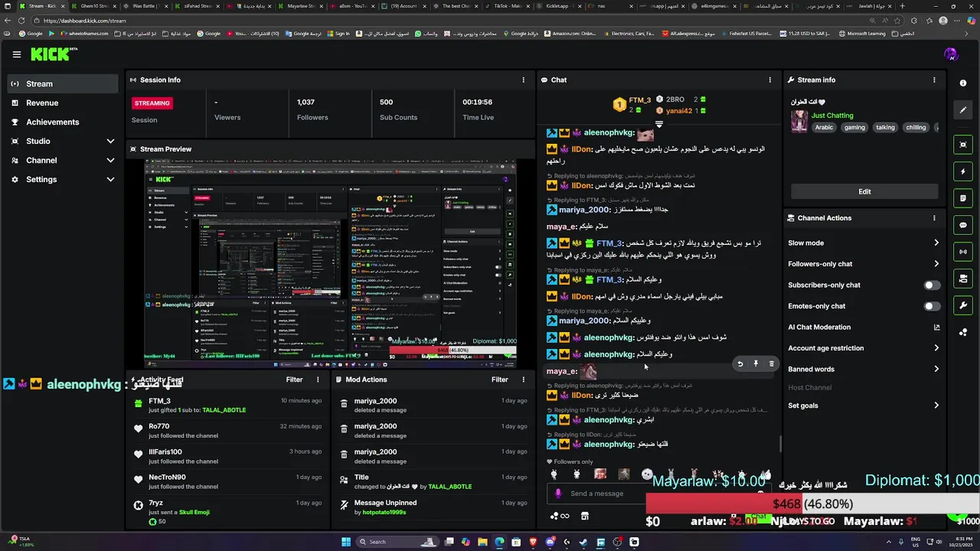Open Channel Actions panel options menu
Screen dimensions: 980x551
tap(934, 218)
